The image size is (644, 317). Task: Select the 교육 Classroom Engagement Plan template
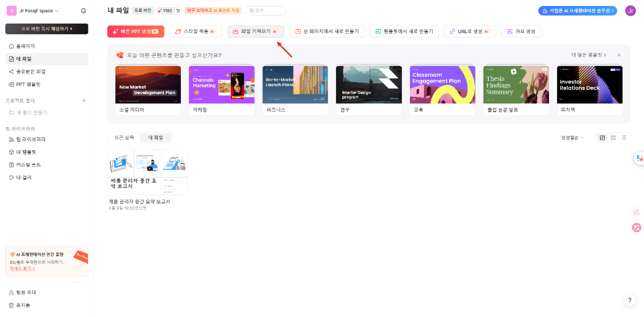point(443,85)
